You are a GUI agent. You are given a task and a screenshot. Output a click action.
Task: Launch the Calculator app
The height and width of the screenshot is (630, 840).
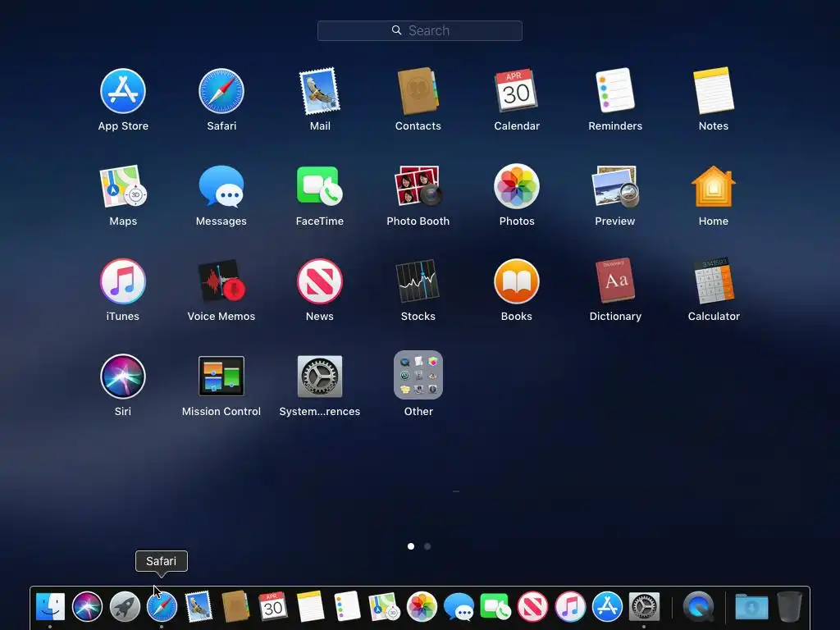(x=714, y=281)
